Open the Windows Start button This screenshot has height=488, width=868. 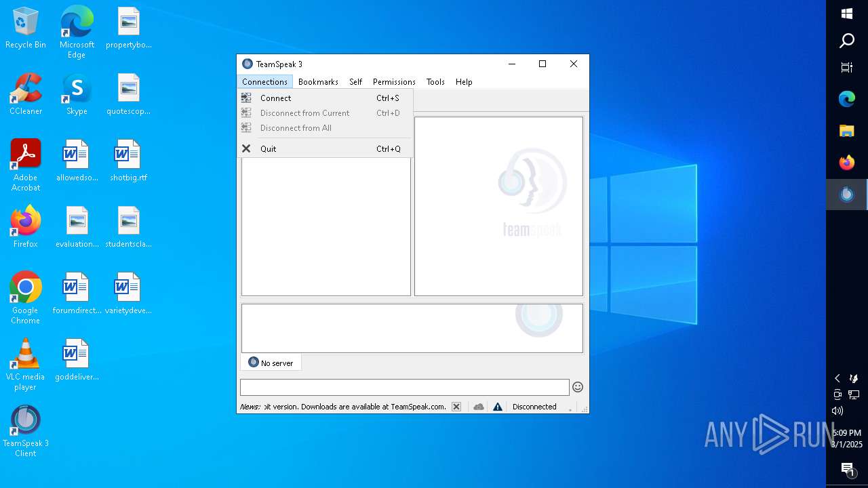[x=847, y=14]
